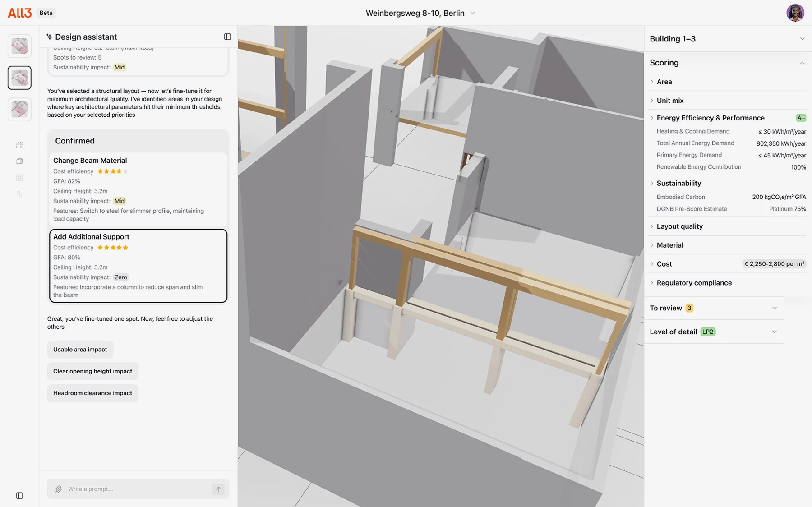Select the dotted selection tool icon

(x=19, y=145)
